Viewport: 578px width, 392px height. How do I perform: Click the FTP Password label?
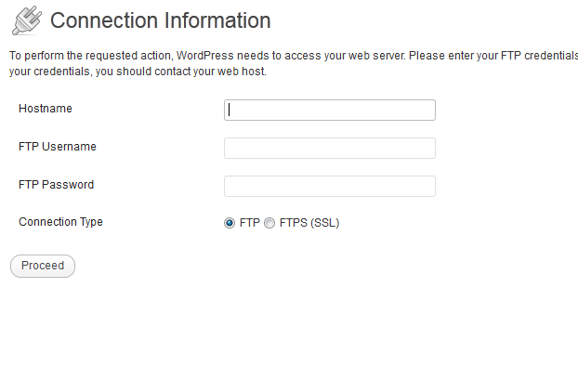(x=57, y=184)
